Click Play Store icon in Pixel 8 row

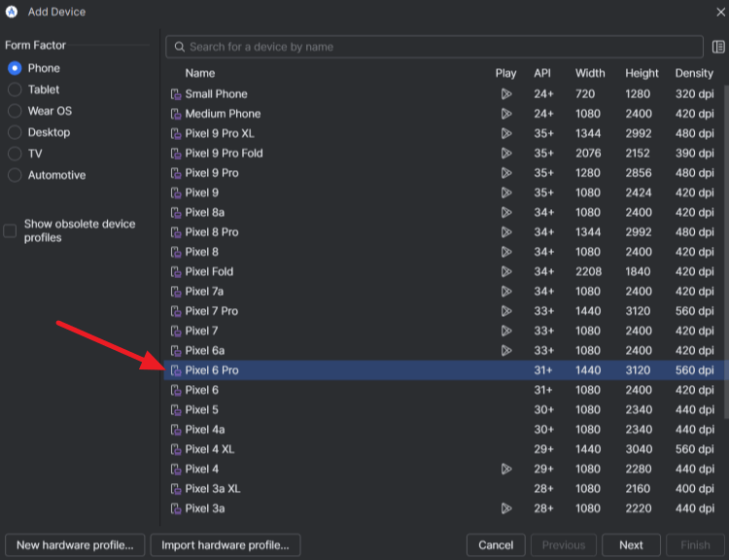(x=506, y=252)
